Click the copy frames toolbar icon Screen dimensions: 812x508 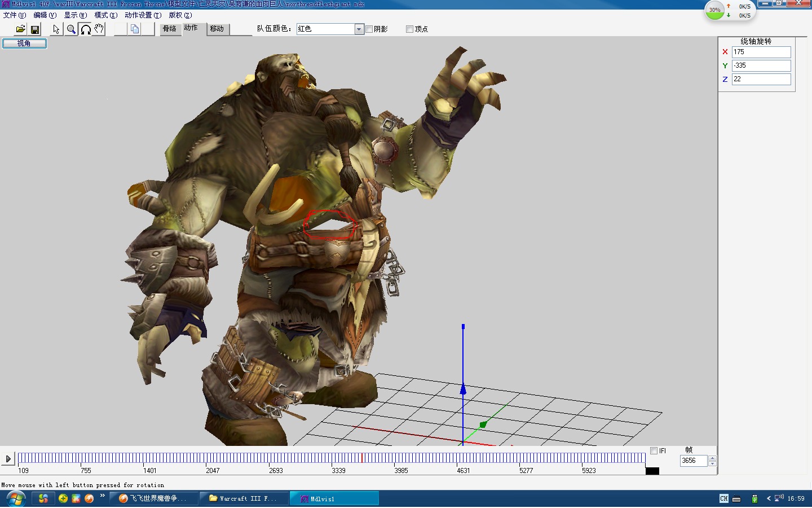(x=135, y=29)
